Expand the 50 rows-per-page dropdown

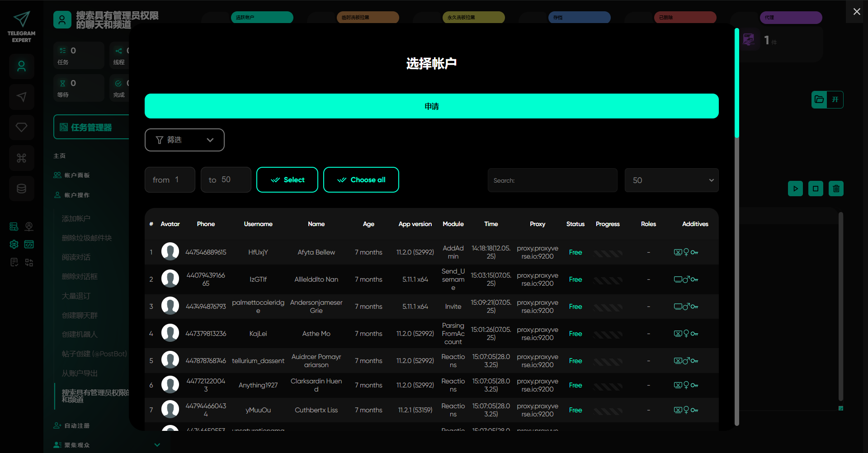pyautogui.click(x=671, y=180)
